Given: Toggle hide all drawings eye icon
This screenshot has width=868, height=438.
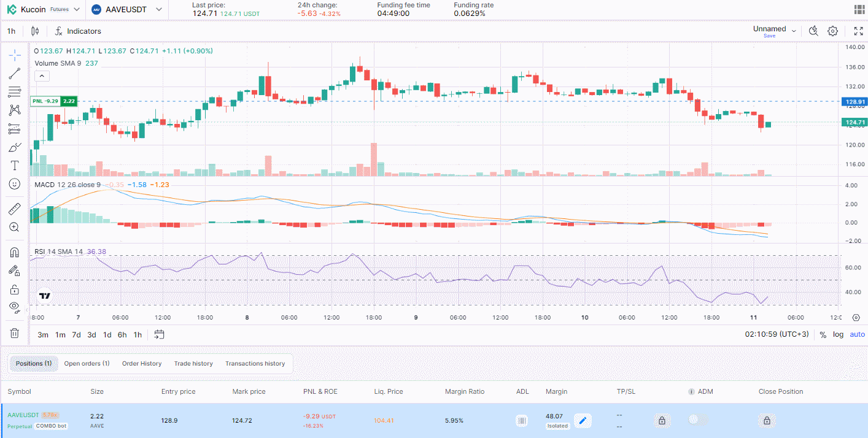Looking at the screenshot, I should pyautogui.click(x=15, y=307).
